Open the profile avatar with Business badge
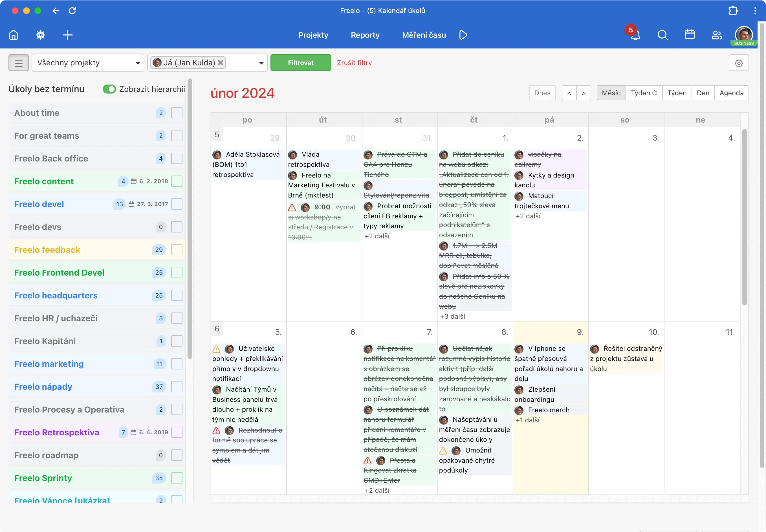 click(744, 35)
